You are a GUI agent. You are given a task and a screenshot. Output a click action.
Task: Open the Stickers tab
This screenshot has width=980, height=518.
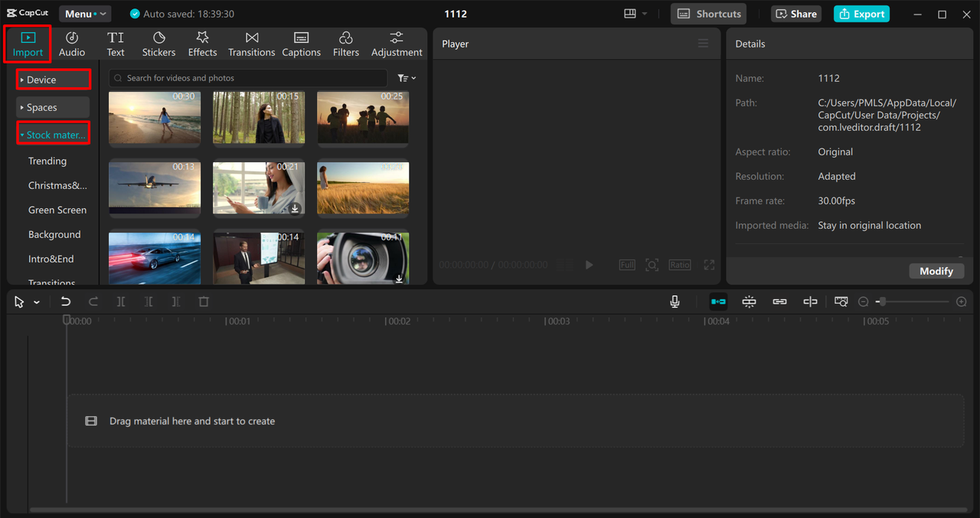[x=158, y=44]
